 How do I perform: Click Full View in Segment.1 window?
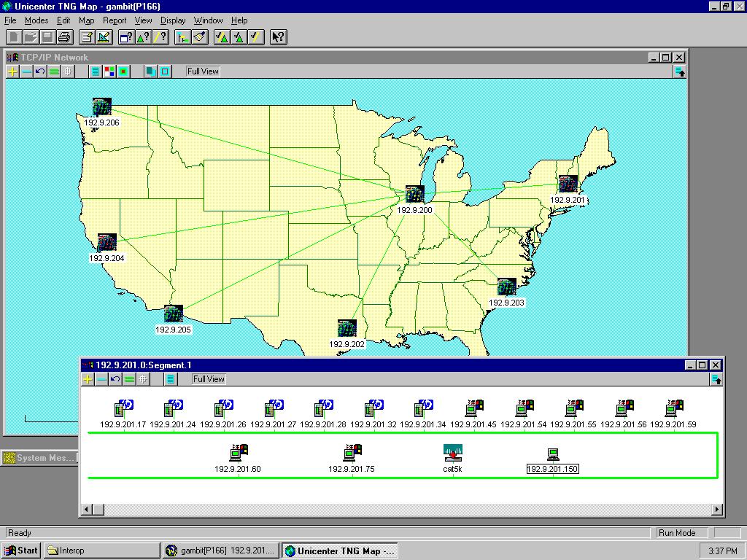click(x=209, y=379)
